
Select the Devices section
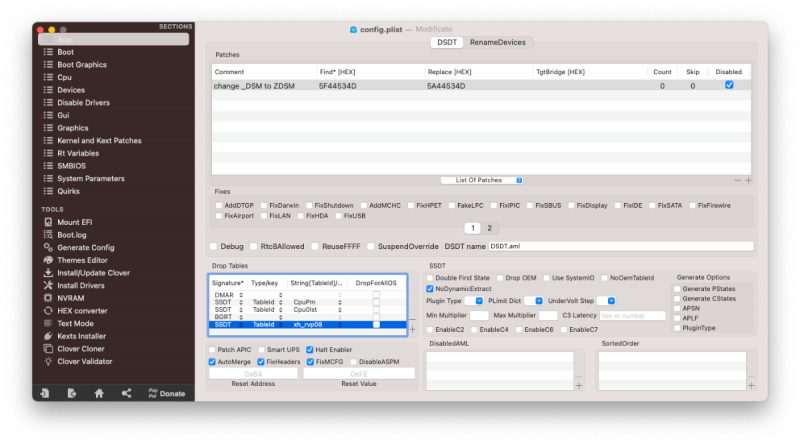[70, 90]
